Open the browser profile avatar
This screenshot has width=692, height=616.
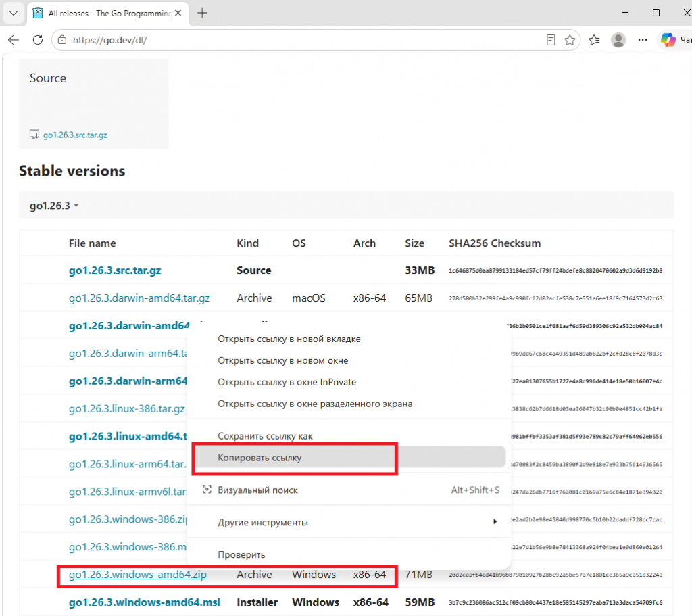click(x=618, y=40)
